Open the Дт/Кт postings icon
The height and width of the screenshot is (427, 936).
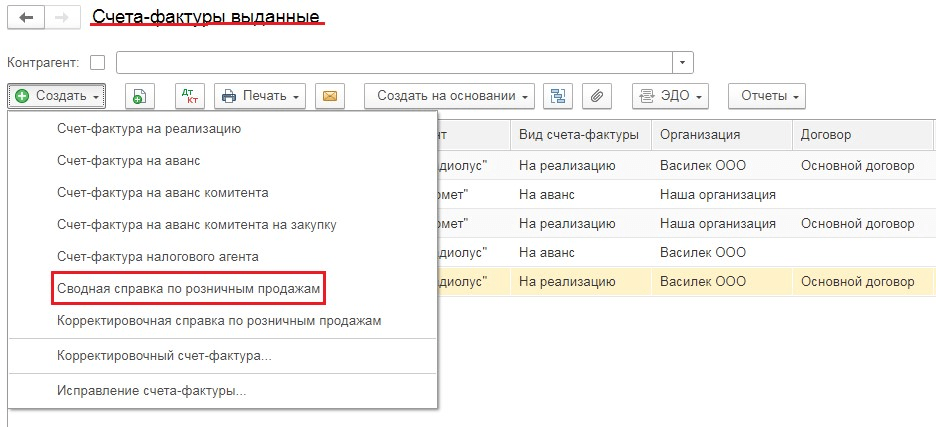[x=189, y=96]
